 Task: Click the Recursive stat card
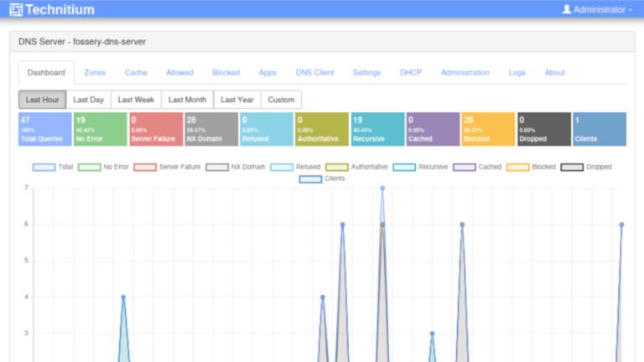coord(377,129)
